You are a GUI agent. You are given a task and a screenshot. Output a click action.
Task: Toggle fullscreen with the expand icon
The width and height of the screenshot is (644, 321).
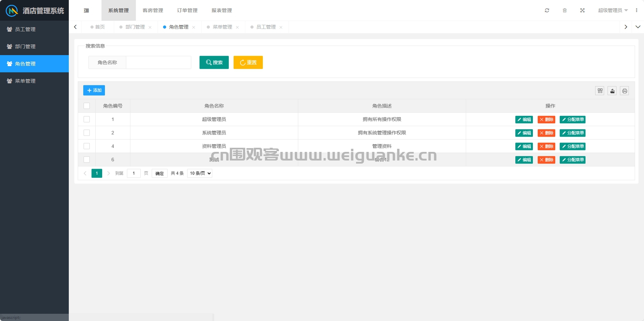coord(582,10)
